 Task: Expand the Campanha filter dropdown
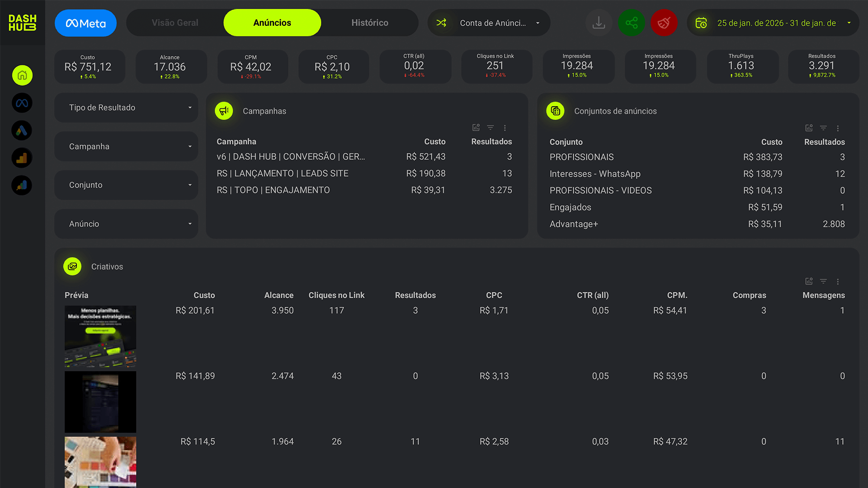pos(126,146)
